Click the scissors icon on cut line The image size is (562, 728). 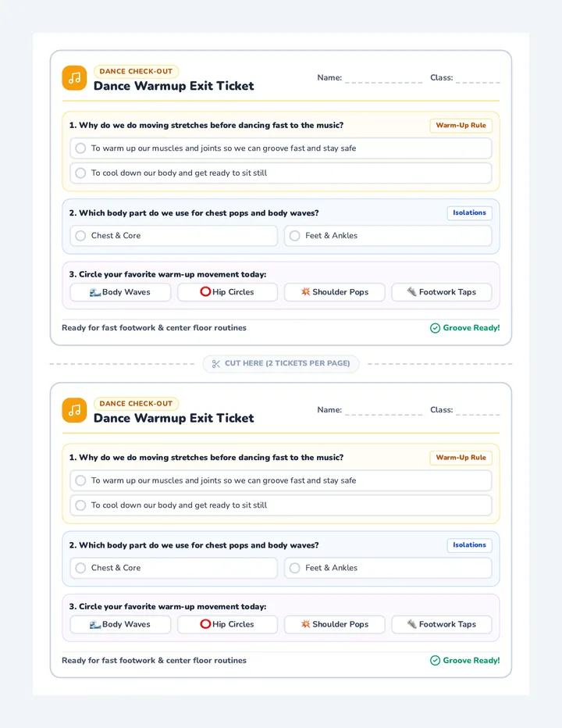(x=215, y=363)
